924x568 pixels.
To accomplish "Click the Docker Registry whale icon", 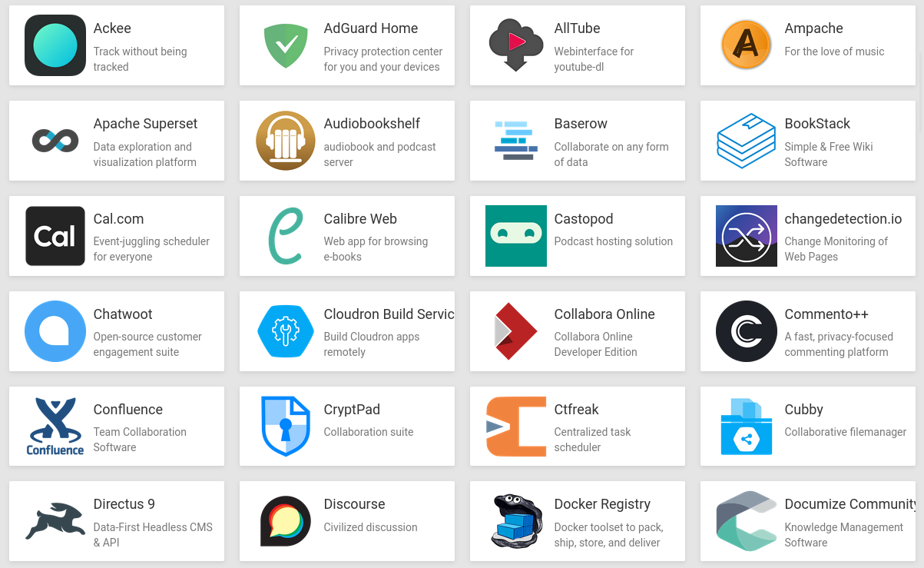I will [516, 521].
